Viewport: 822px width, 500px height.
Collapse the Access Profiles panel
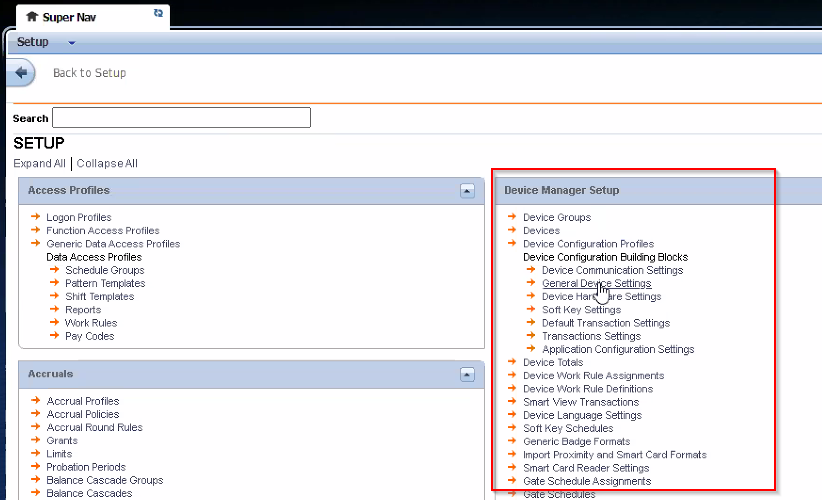pos(467,190)
